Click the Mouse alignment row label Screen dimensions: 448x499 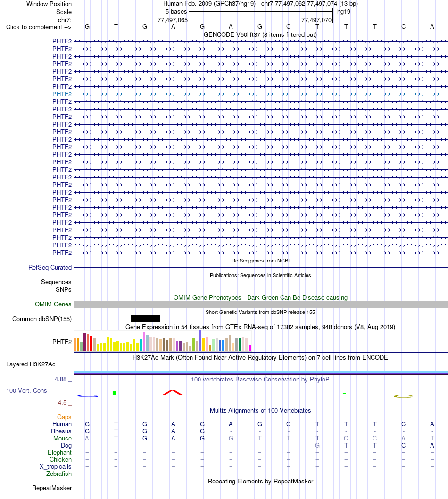pos(62,439)
